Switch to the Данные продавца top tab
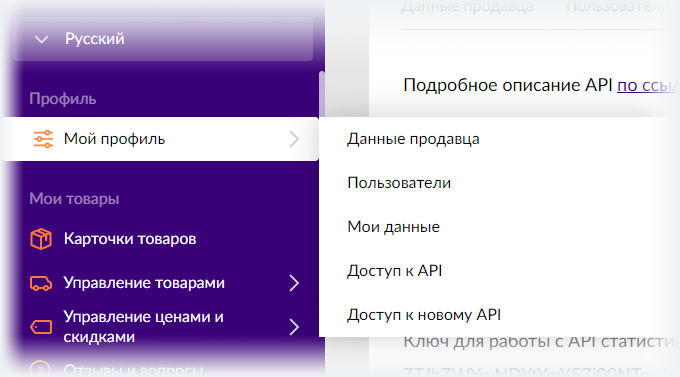Screen dimensions: 680x377 click(467, 7)
